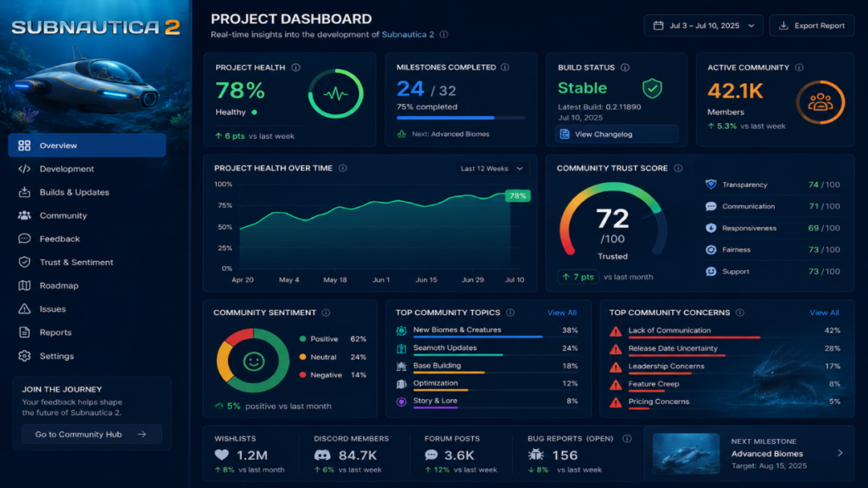The image size is (868, 488).
Task: Click the Pricing Concerns row
Action: pyautogui.click(x=725, y=402)
